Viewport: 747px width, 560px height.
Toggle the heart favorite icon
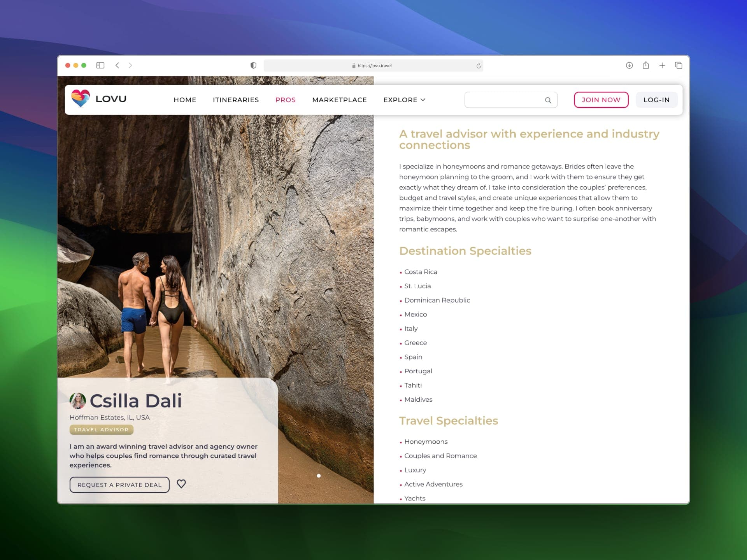181,484
